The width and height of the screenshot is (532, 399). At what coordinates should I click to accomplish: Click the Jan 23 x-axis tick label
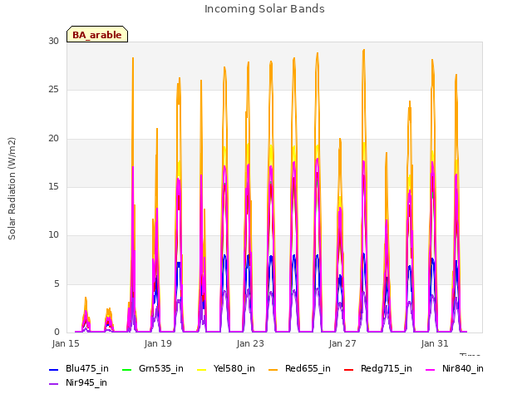point(250,343)
